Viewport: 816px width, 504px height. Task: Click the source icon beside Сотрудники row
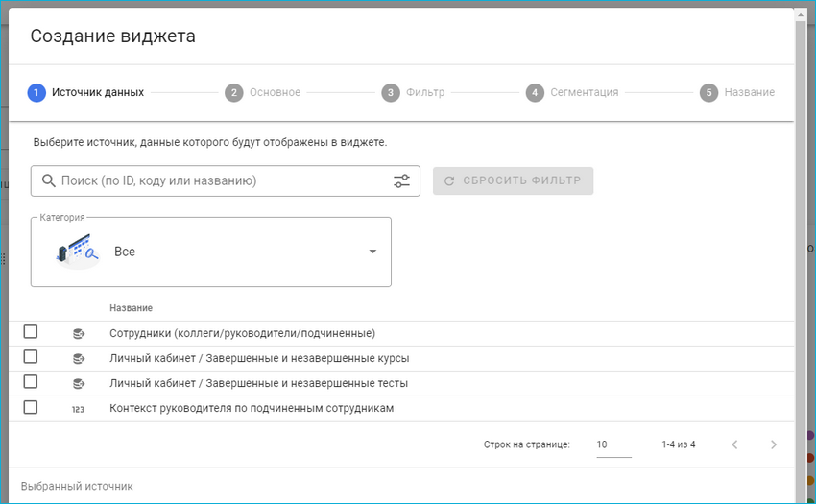point(79,333)
